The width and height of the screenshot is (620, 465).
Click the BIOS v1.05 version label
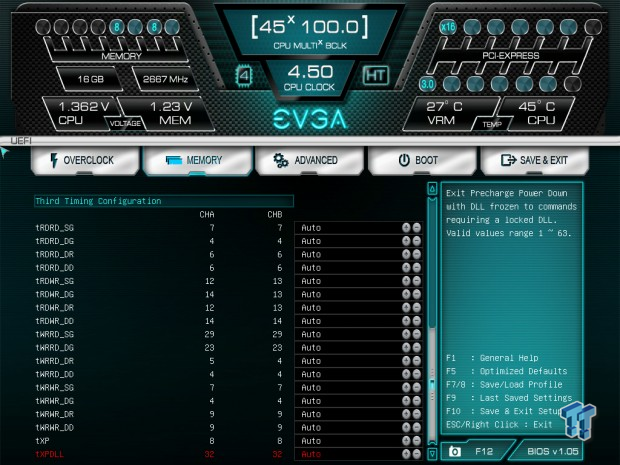(x=552, y=451)
